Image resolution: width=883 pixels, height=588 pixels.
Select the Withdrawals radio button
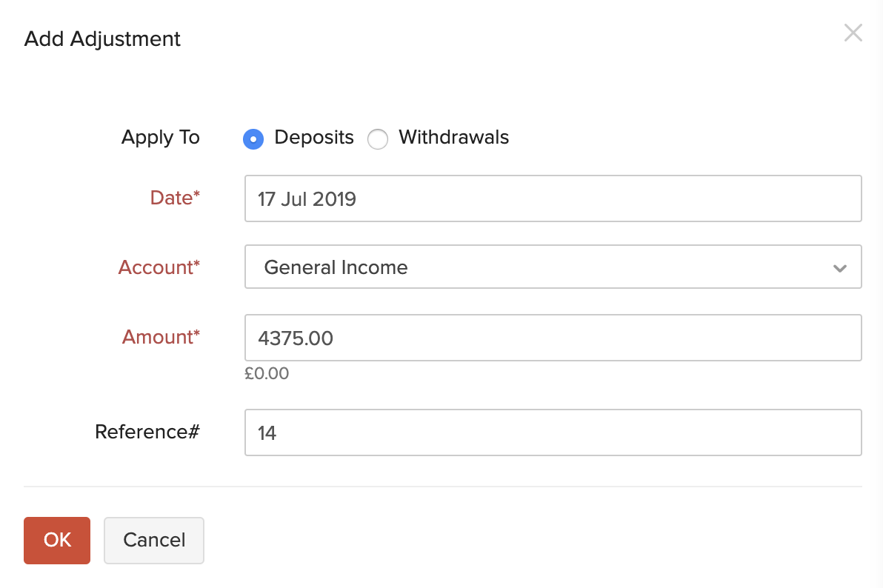378,138
